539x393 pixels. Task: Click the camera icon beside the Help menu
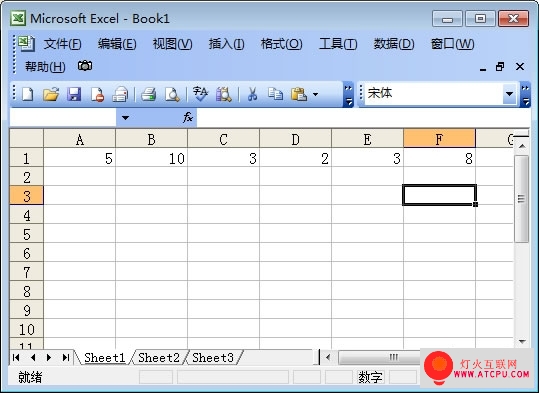click(x=85, y=65)
